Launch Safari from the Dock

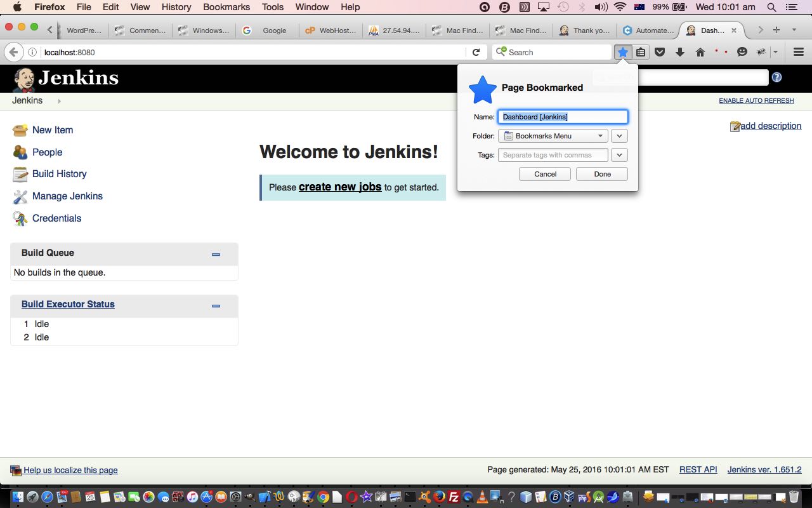pos(47,497)
